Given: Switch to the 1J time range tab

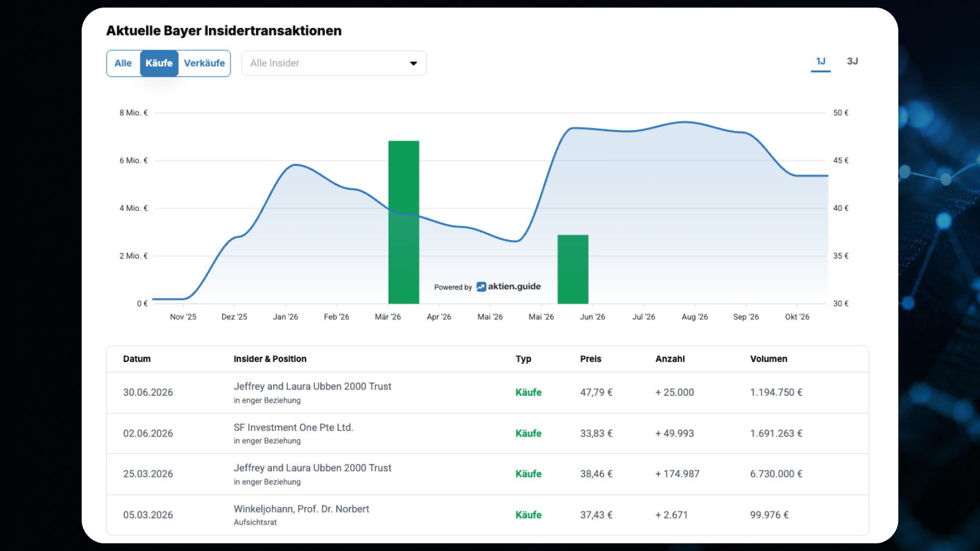Looking at the screenshot, I should (x=821, y=61).
